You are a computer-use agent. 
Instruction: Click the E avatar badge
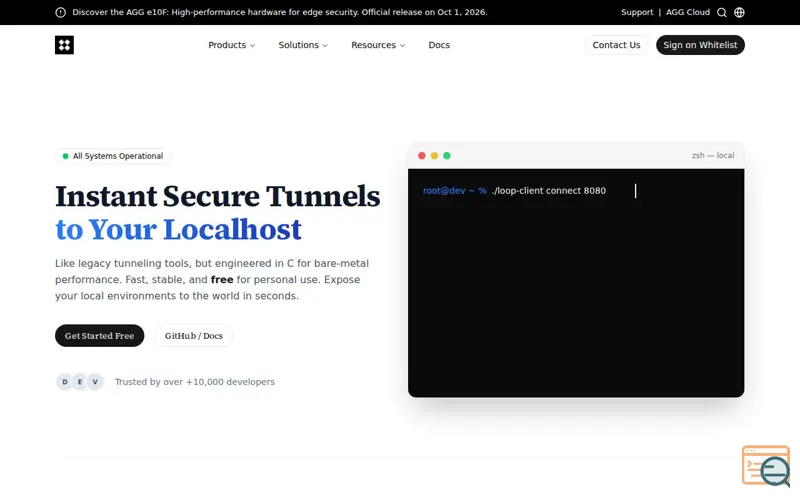coord(80,382)
